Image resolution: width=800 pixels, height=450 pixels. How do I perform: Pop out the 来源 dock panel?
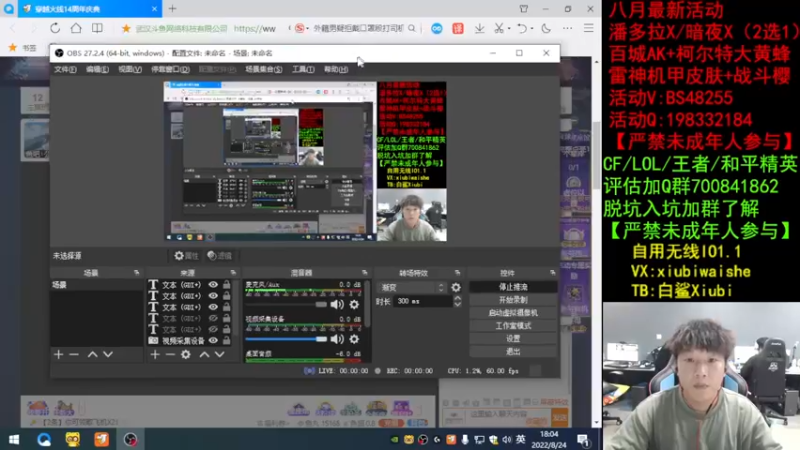coord(233,273)
